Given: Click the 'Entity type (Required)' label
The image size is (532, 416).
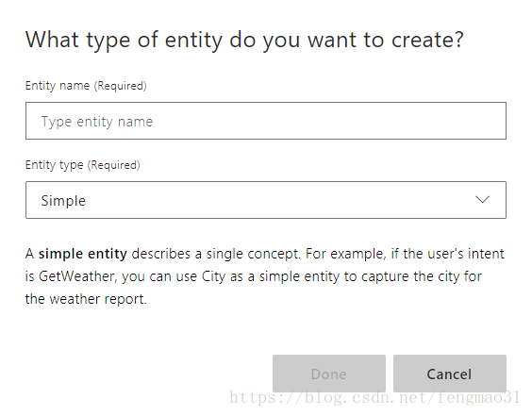Looking at the screenshot, I should (82, 165).
